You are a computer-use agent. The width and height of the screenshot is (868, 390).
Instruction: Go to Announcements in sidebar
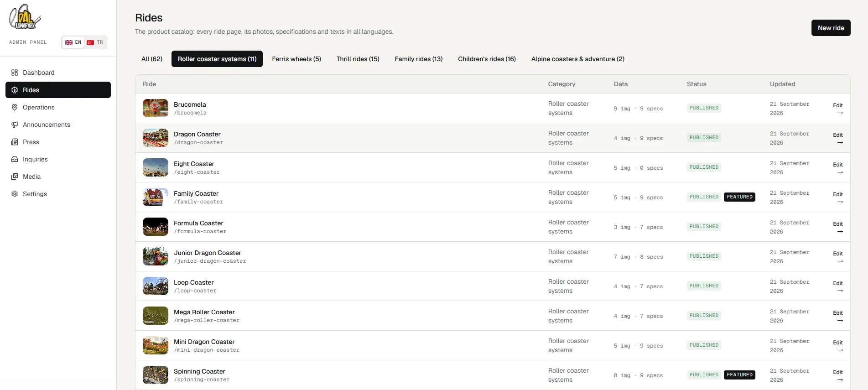point(58,125)
